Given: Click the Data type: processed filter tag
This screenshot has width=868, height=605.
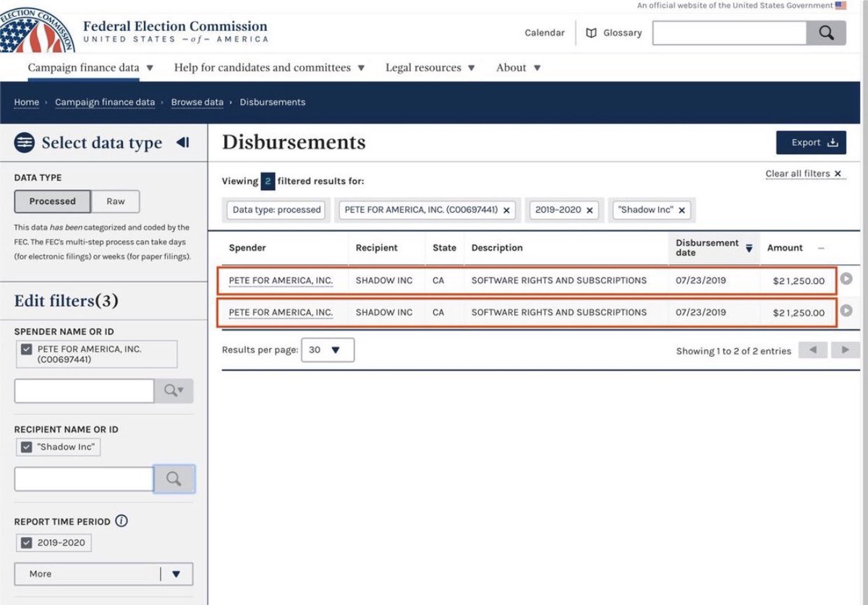Looking at the screenshot, I should [276, 210].
